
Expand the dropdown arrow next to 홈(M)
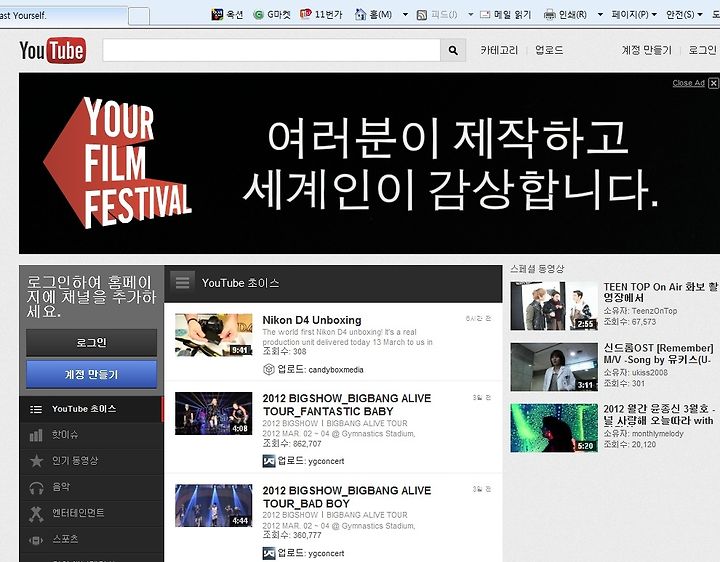[x=405, y=15]
